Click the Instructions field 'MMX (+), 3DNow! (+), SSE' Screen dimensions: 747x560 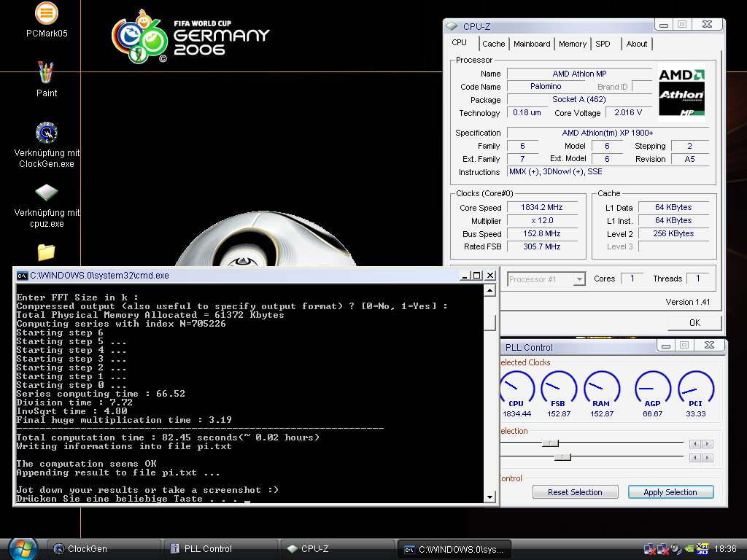pyautogui.click(x=608, y=171)
